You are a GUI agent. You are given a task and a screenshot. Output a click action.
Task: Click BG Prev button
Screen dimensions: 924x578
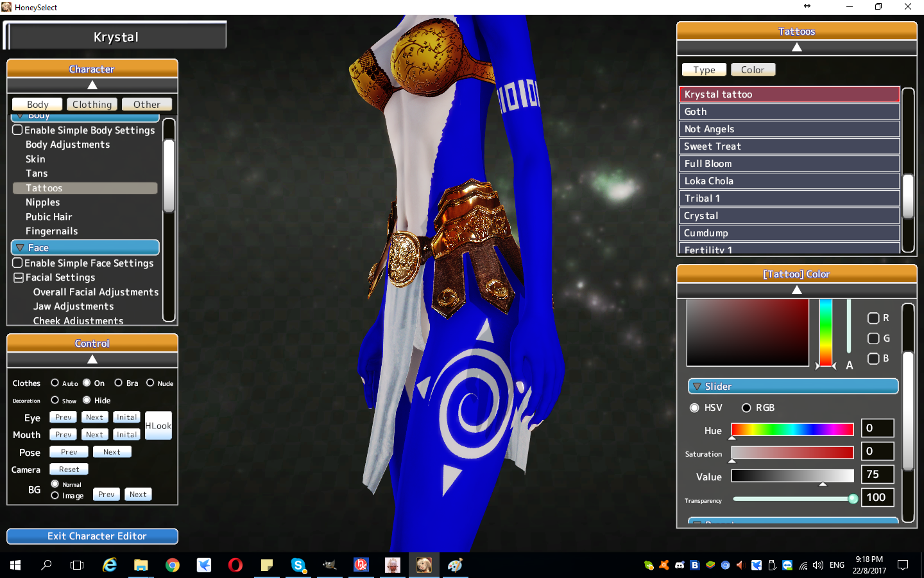[x=106, y=495]
